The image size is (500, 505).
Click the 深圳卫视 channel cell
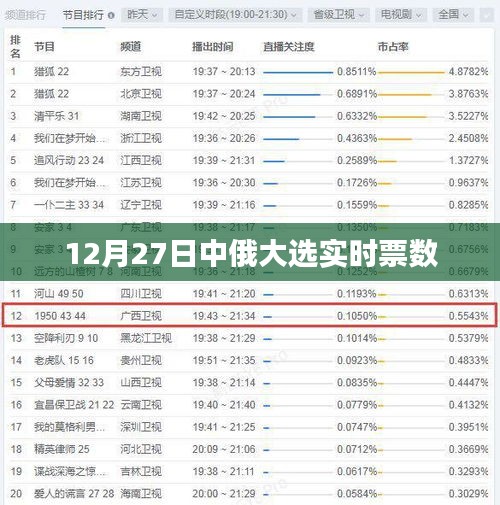[x=141, y=427]
